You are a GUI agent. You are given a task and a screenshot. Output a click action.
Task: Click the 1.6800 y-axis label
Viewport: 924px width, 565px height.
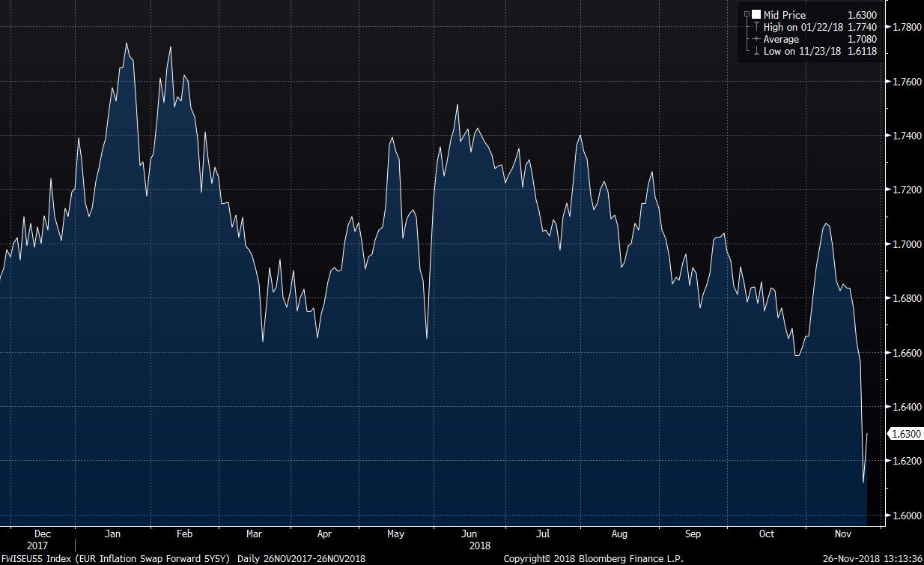coord(907,298)
